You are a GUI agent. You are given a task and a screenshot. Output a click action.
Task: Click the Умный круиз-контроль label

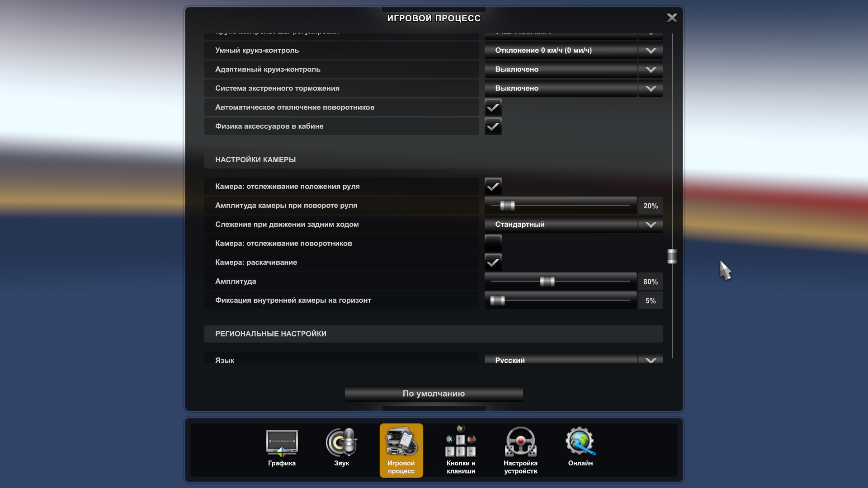pyautogui.click(x=257, y=51)
